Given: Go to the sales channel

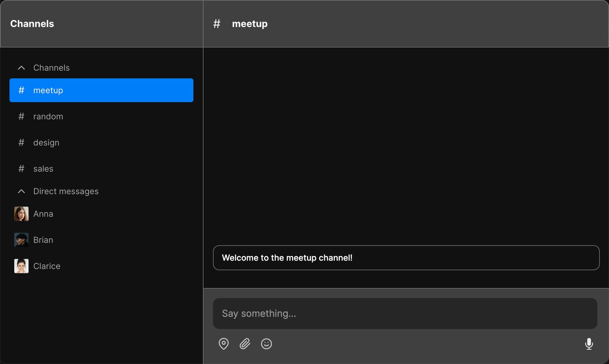Looking at the screenshot, I should point(101,169).
